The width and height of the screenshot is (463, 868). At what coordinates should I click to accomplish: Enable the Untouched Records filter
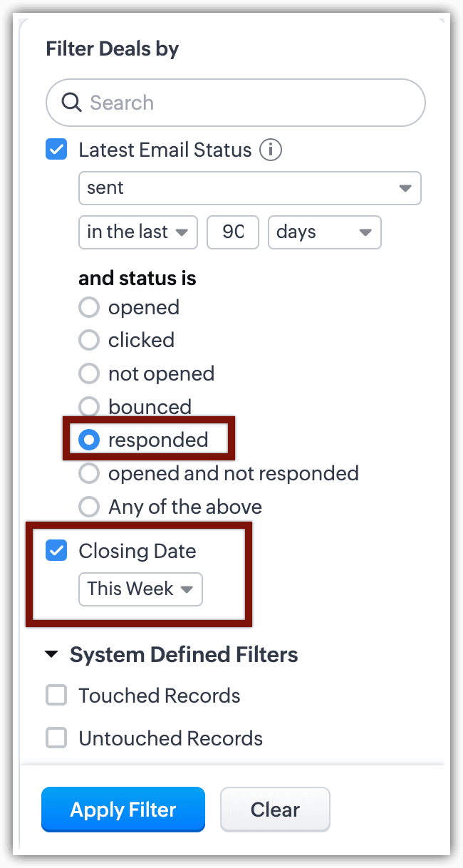pyautogui.click(x=56, y=738)
